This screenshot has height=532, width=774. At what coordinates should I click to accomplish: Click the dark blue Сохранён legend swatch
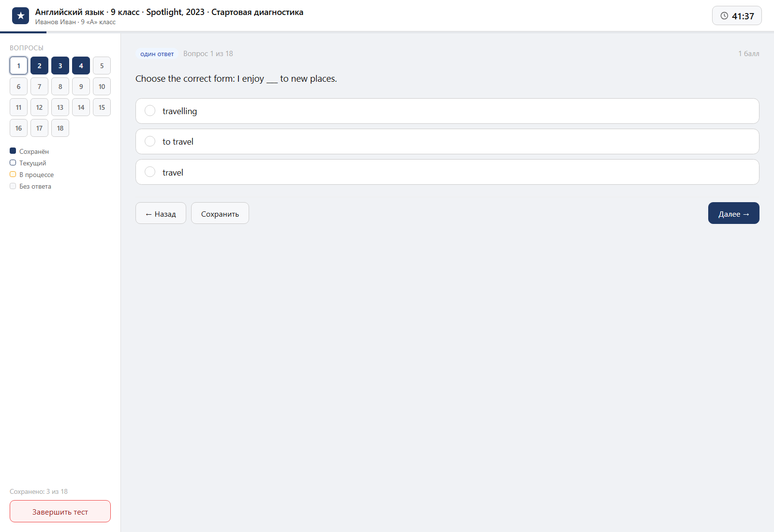13,151
